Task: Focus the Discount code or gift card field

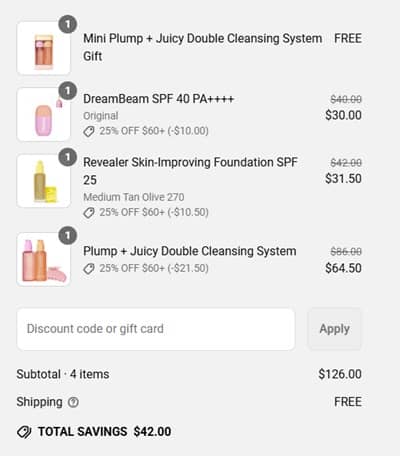Action: [x=156, y=329]
